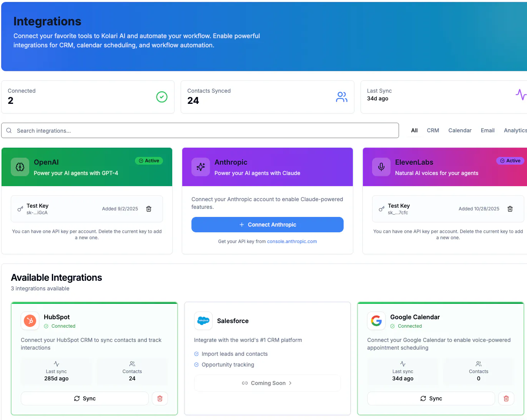Open the Calendar filter tab
Image resolution: width=527 pixels, height=420 pixels.
point(460,130)
